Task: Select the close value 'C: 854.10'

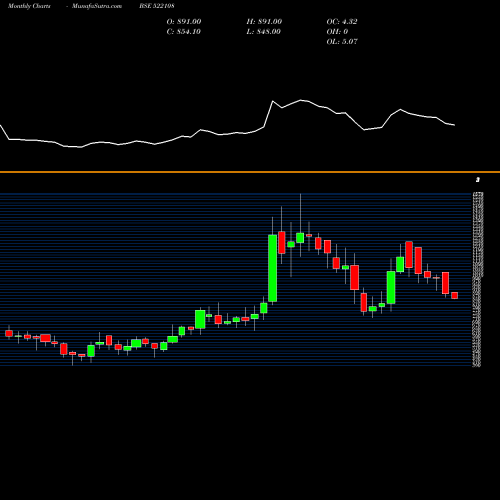Action: (184, 32)
